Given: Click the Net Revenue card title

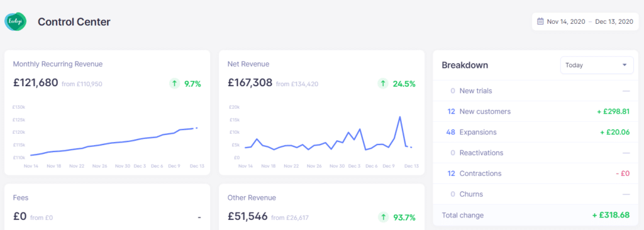Looking at the screenshot, I should point(248,64).
